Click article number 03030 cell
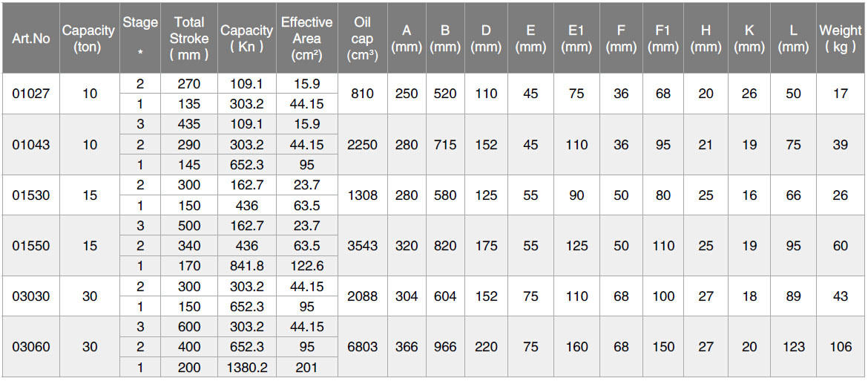 click(x=31, y=296)
